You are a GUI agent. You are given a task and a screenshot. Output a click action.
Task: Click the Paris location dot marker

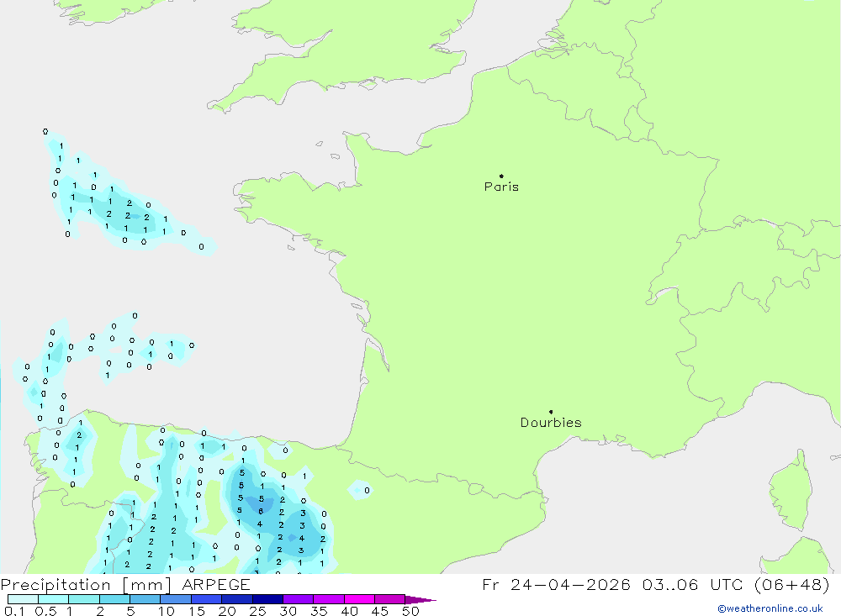click(501, 176)
